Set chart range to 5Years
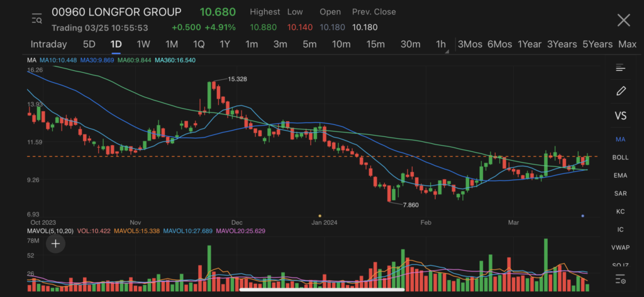Image resolution: width=644 pixels, height=297 pixels. (x=597, y=44)
